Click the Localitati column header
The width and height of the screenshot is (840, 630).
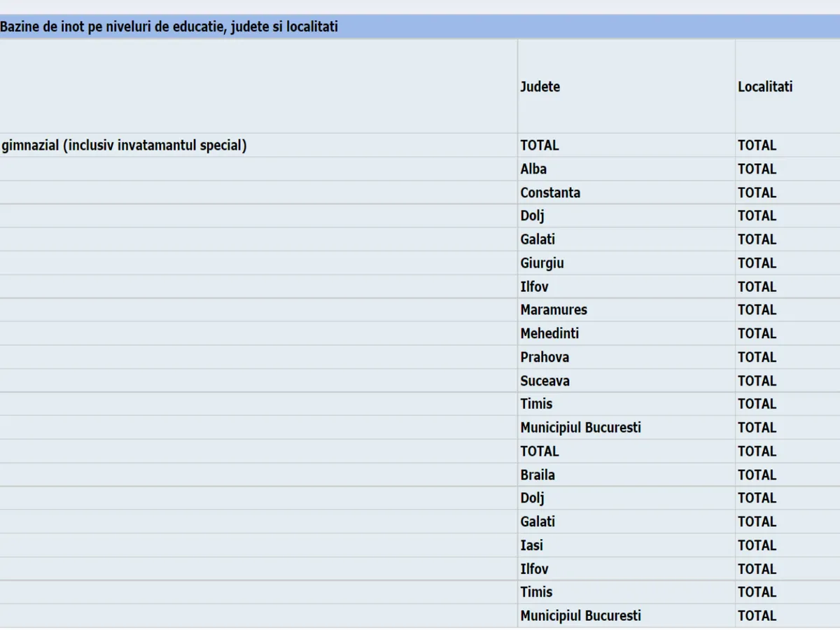coord(765,87)
